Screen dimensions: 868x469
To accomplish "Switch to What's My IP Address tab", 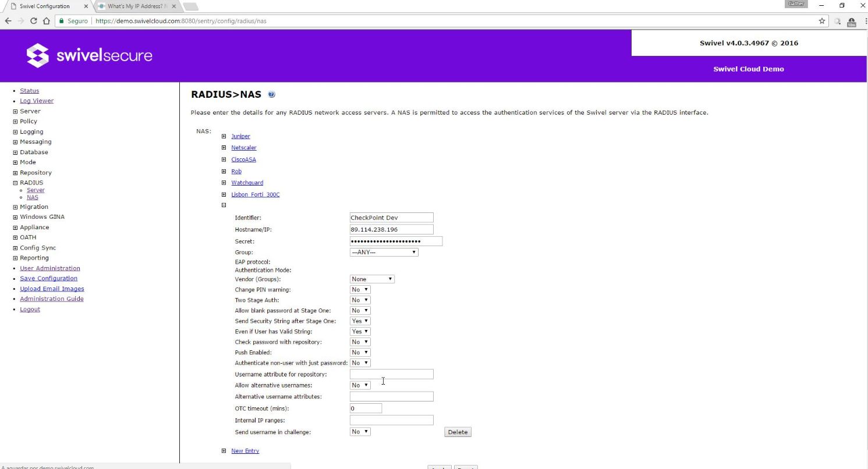I will point(137,6).
